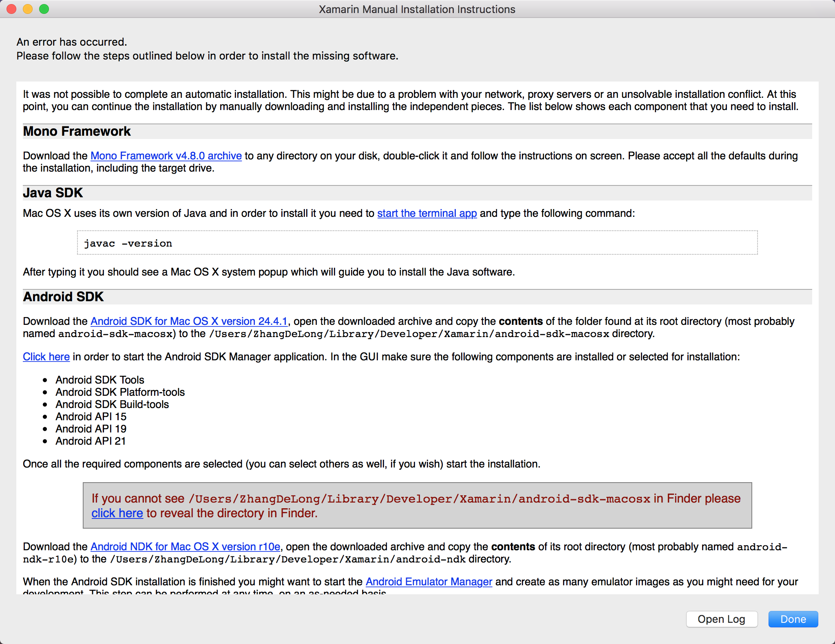The image size is (835, 644).
Task: Click the 'Click here' Android SDK Manager link
Action: coord(46,357)
